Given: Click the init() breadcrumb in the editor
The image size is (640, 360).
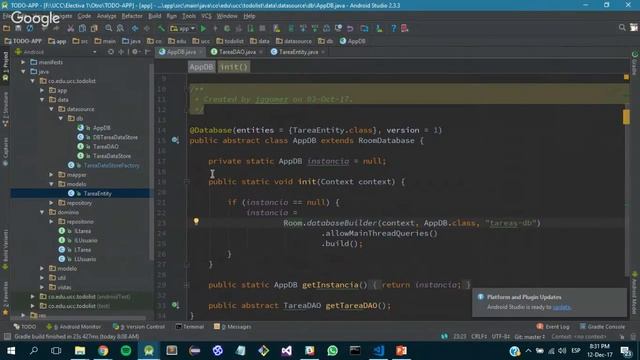Looking at the screenshot, I should (x=234, y=67).
